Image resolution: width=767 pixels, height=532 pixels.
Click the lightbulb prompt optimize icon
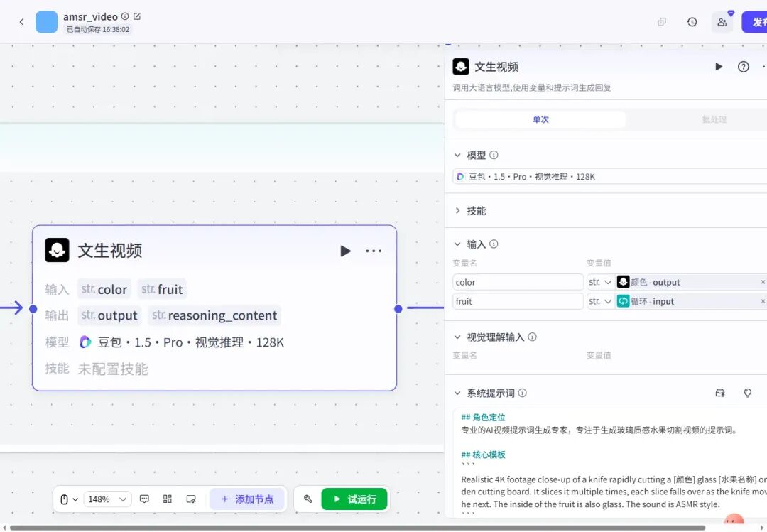click(x=747, y=393)
